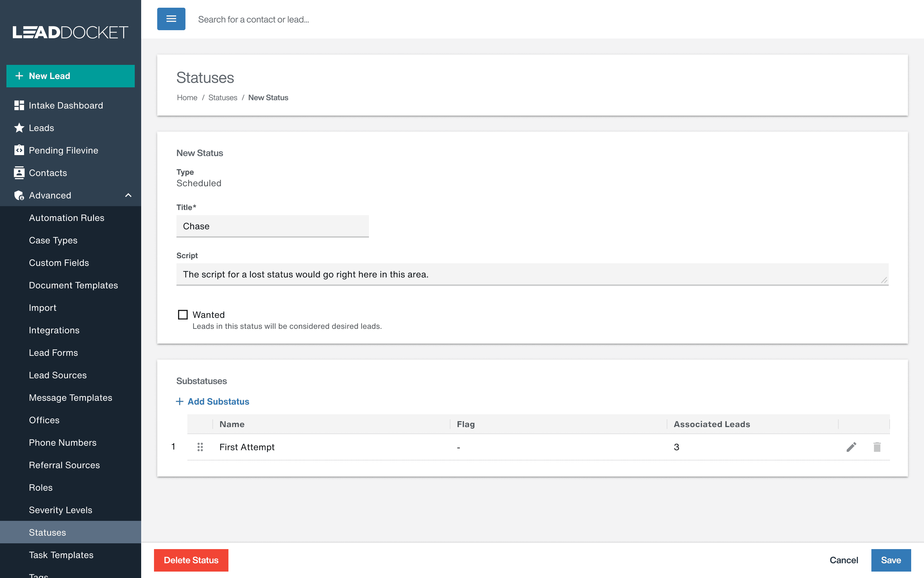This screenshot has height=578, width=924.
Task: Click the drag handle for First Attempt
Action: pos(200,447)
